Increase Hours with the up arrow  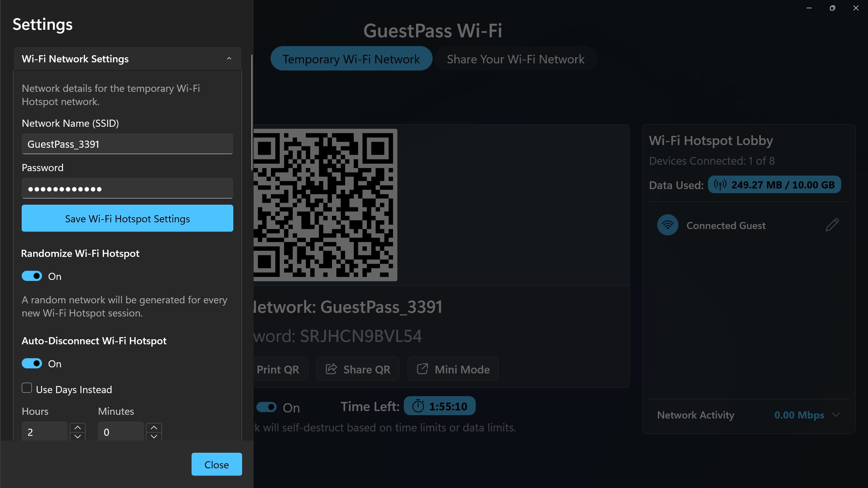(78, 428)
